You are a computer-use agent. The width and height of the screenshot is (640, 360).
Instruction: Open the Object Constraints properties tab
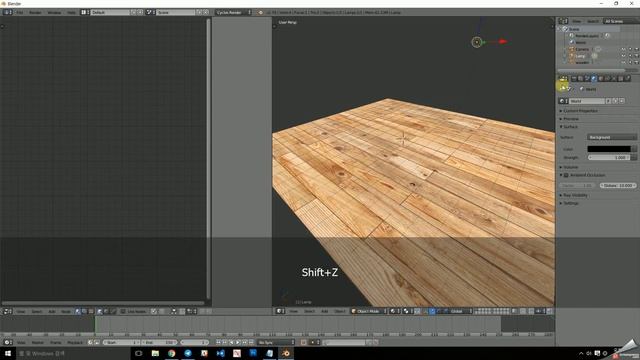[607, 78]
